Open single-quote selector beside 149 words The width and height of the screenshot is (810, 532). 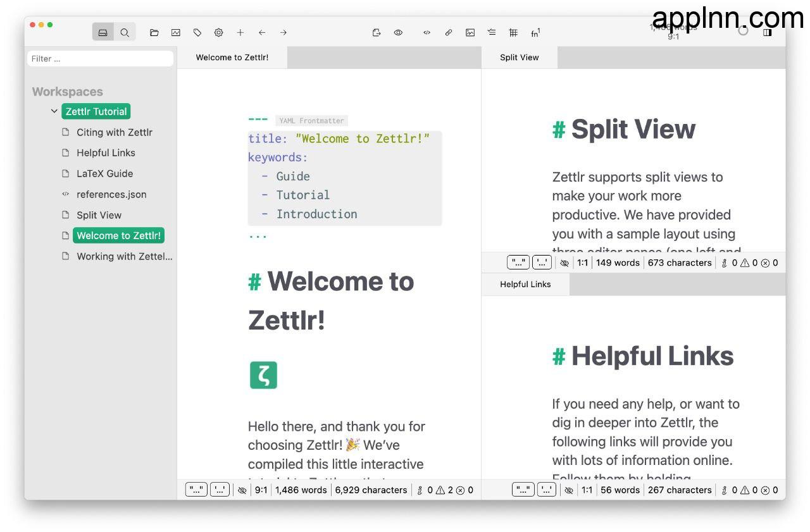542,263
